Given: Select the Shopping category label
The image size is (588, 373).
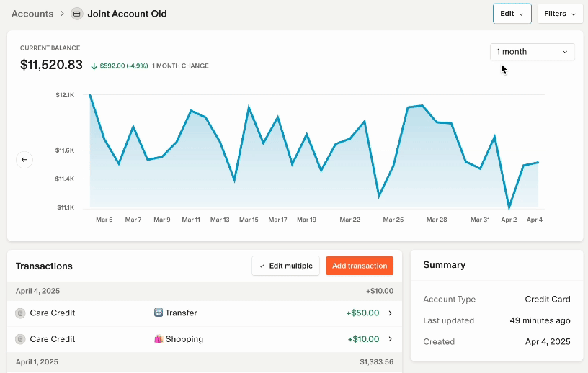Looking at the screenshot, I should click(x=184, y=339).
